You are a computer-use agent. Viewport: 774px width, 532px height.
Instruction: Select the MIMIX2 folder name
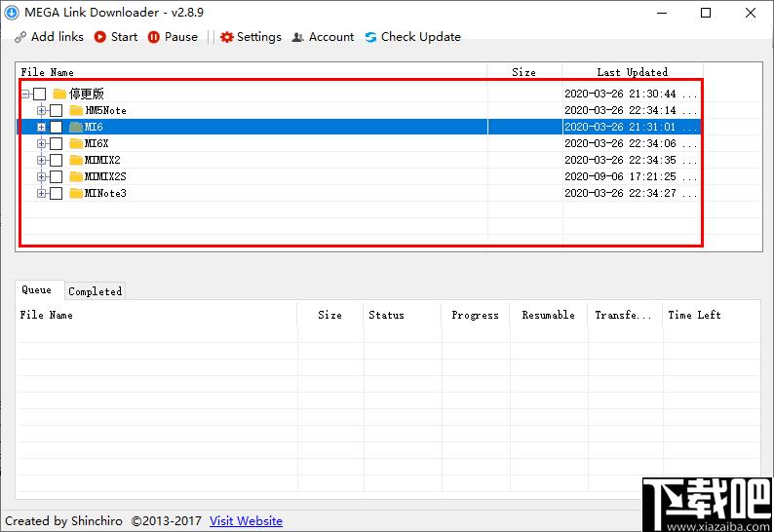pyautogui.click(x=102, y=160)
